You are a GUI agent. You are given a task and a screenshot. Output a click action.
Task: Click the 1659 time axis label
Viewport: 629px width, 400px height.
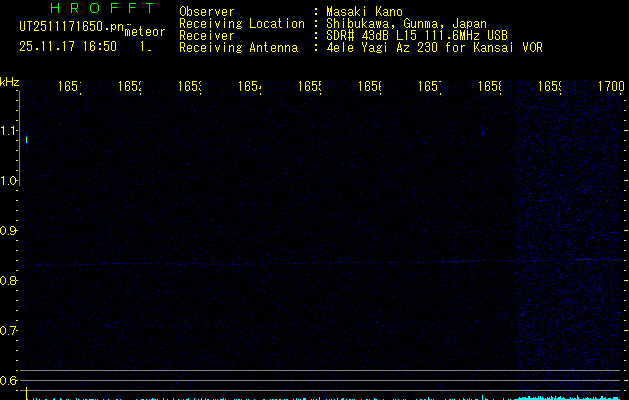point(549,86)
